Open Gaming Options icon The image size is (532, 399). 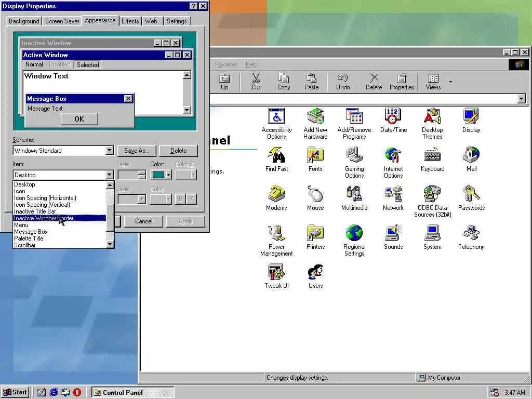click(354, 163)
